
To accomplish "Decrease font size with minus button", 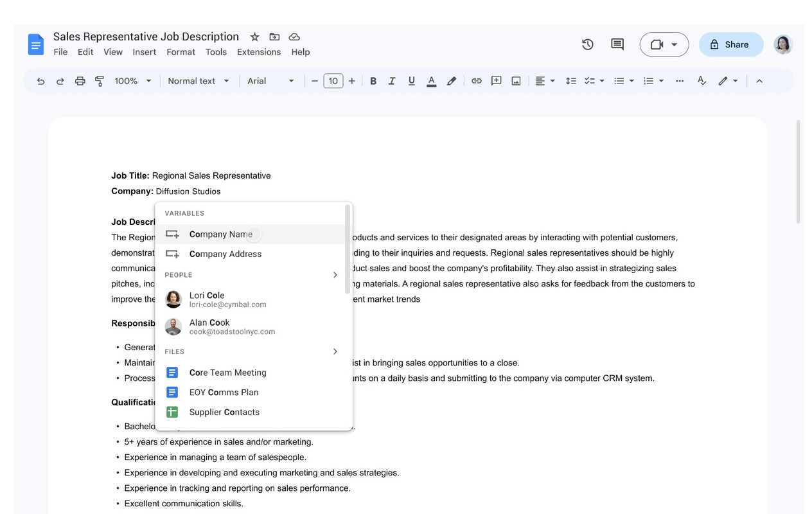I will tap(315, 81).
